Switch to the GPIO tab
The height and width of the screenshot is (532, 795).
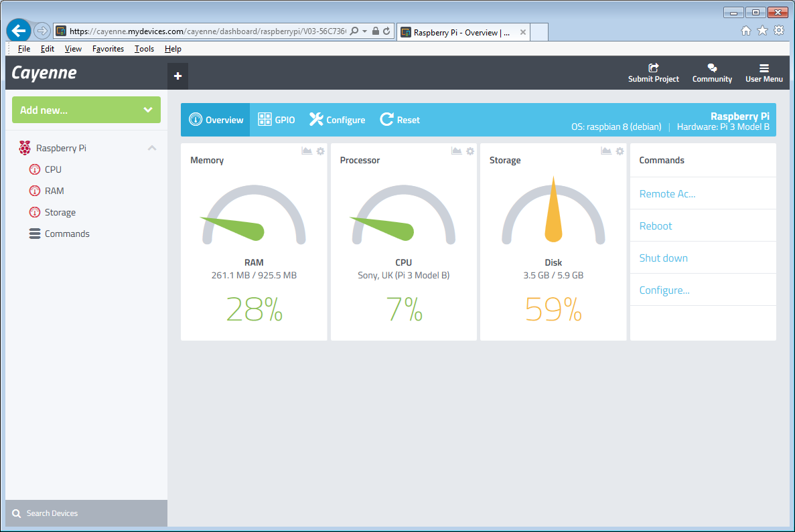(277, 120)
